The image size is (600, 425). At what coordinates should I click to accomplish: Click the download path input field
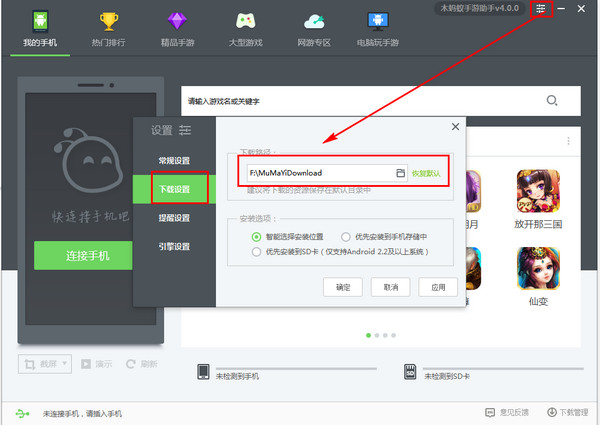[x=318, y=173]
